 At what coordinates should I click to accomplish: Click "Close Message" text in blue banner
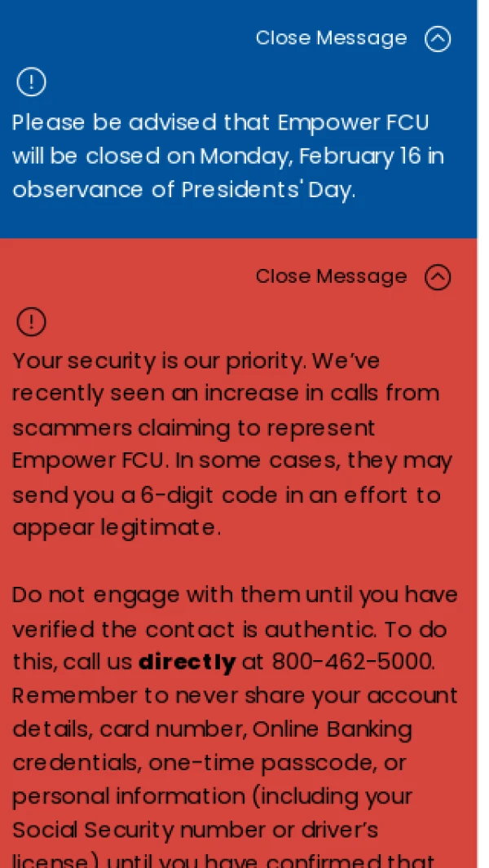coord(331,38)
